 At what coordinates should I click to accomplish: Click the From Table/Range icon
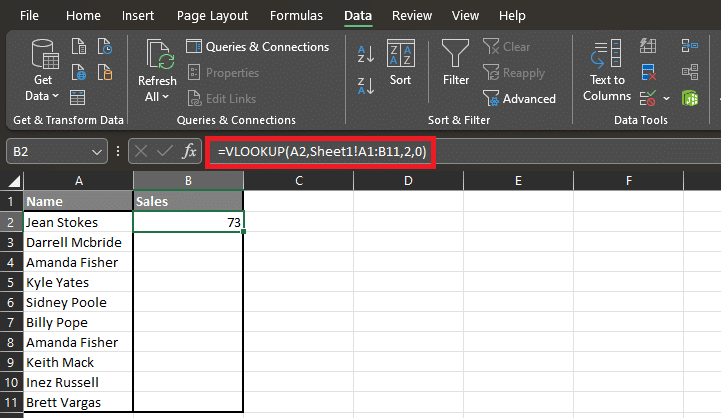click(77, 97)
